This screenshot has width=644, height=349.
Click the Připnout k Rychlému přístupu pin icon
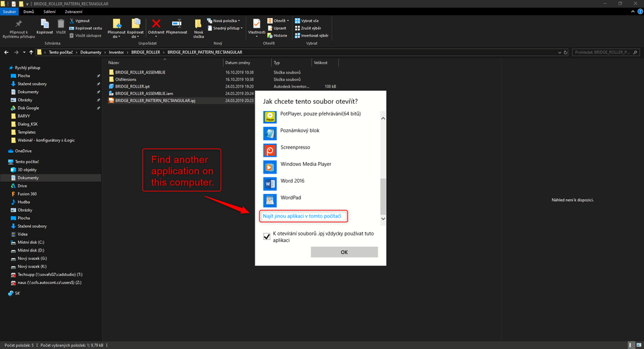19,24
